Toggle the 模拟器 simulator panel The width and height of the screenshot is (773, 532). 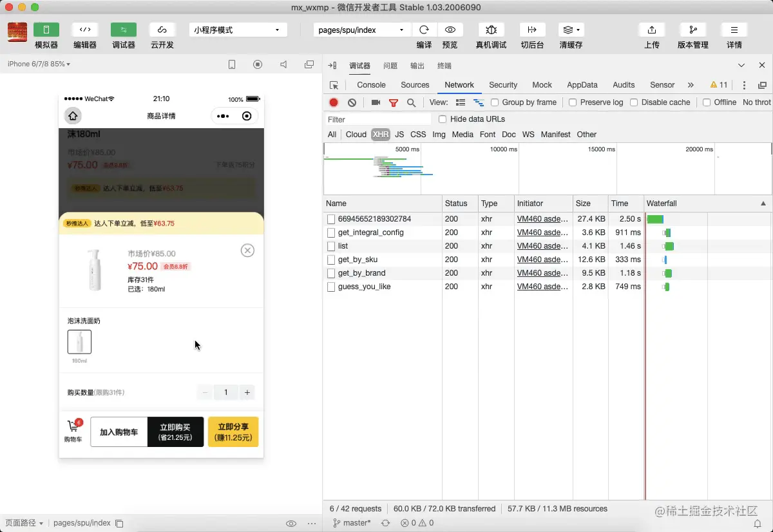tap(46, 30)
